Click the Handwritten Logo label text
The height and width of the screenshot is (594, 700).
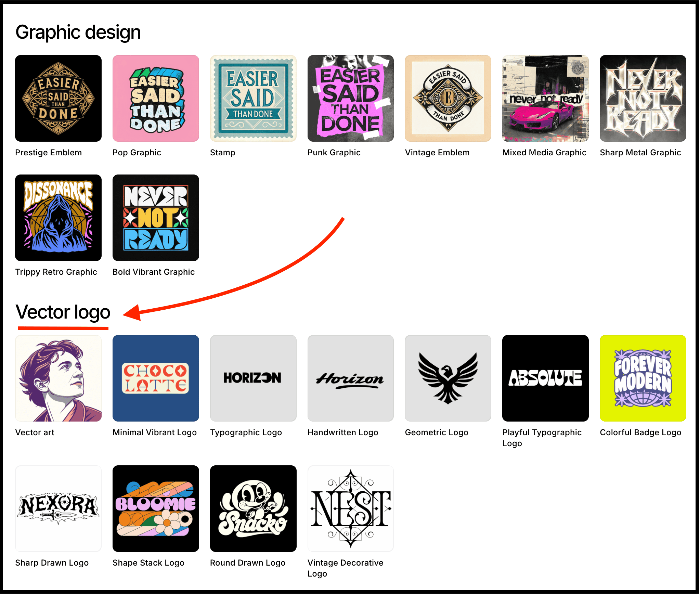(x=343, y=432)
